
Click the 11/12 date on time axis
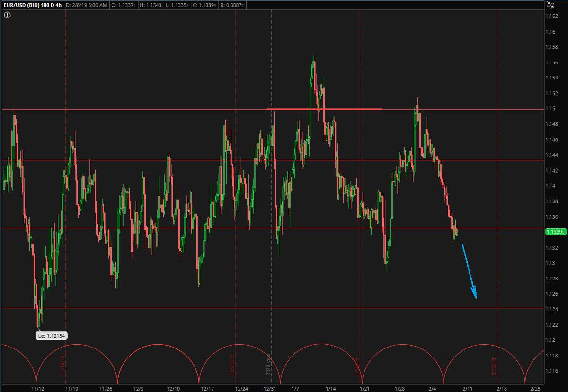tap(37, 388)
